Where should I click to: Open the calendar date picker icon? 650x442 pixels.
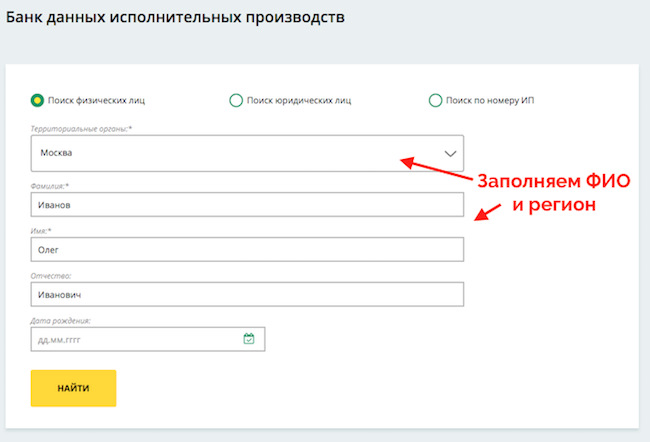(249, 339)
